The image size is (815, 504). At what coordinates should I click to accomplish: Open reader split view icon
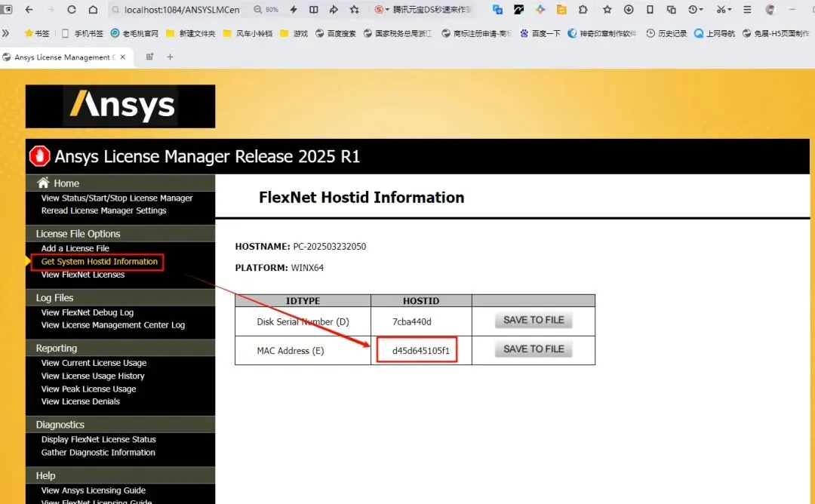313,9
